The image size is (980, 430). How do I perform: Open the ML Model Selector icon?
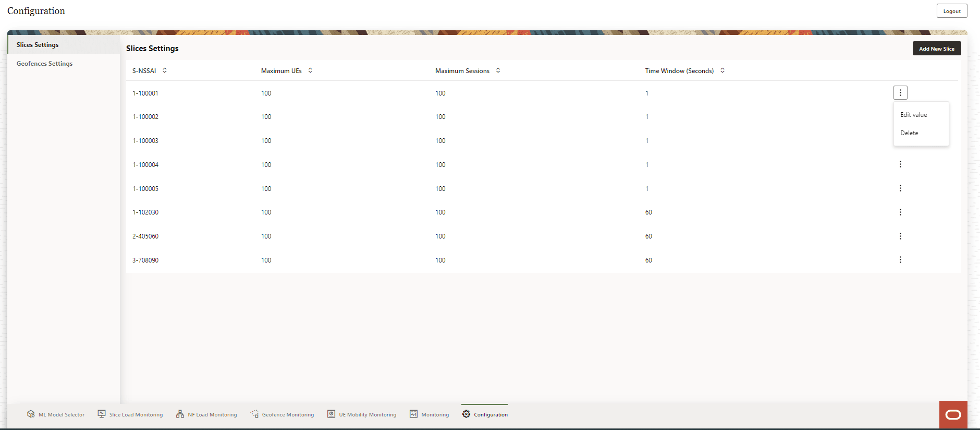[x=31, y=414]
